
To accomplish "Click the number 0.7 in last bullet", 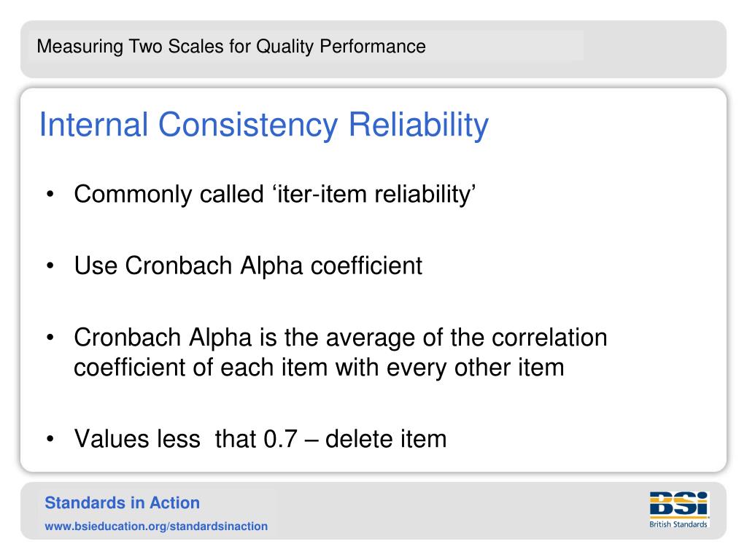I will tap(281, 438).
